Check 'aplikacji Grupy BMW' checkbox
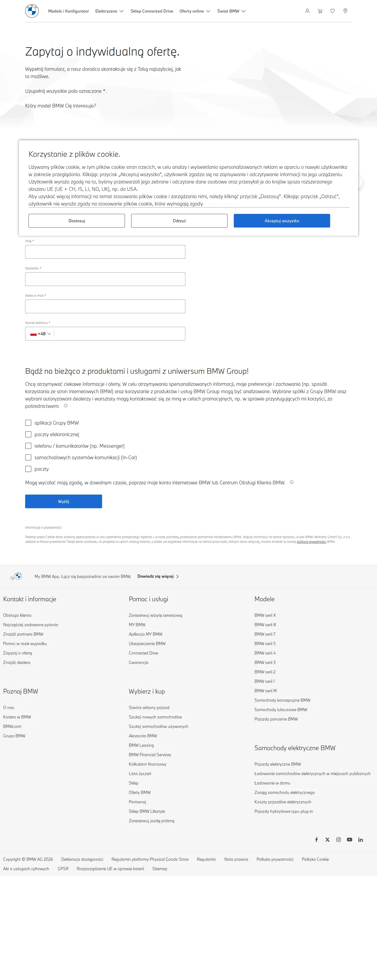 click(x=28, y=423)
